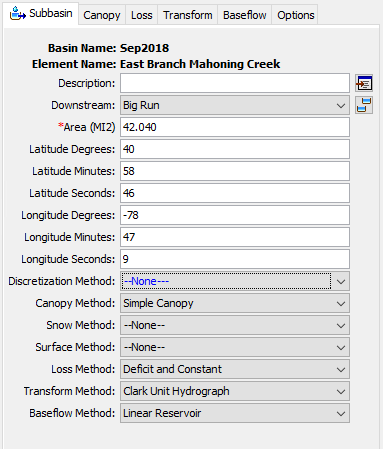Expand the Baseflow Method Linear Reservoir dropdown
Screen dimensions: 383x449
tap(235, 413)
